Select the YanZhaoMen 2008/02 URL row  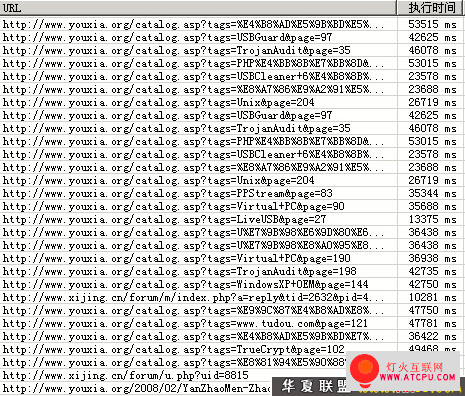(136, 388)
